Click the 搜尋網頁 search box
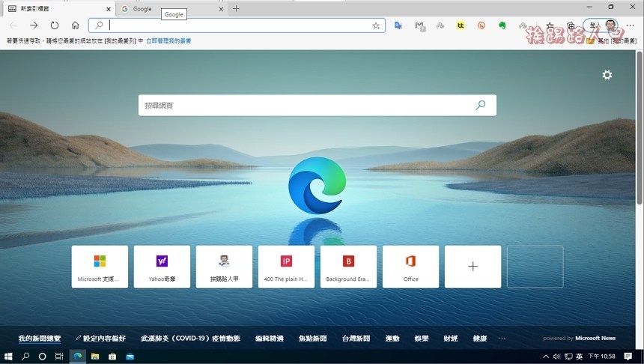This screenshot has width=644, height=364. coord(317,105)
